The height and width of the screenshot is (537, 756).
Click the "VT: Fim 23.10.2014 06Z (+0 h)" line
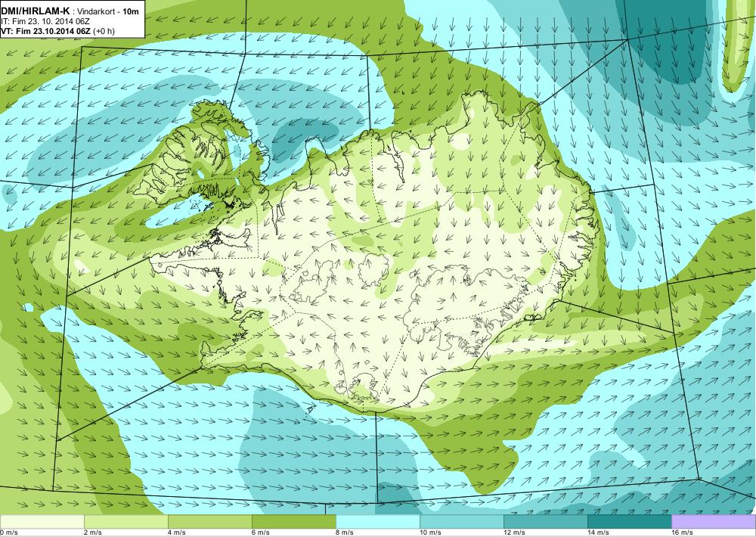[58, 31]
